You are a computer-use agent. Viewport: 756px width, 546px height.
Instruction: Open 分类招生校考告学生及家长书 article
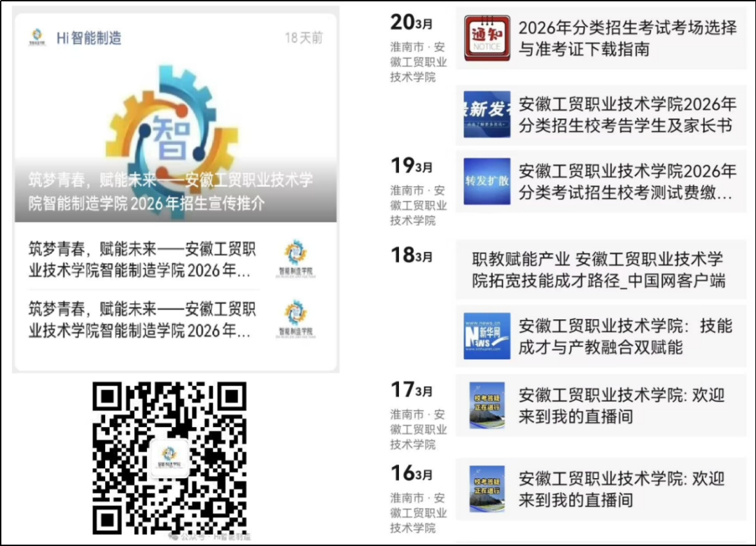point(627,115)
